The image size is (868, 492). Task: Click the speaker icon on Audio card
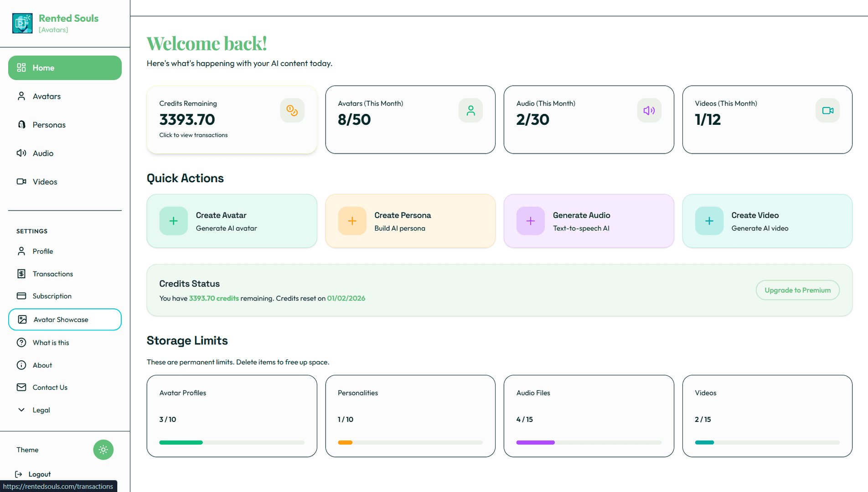tap(649, 111)
